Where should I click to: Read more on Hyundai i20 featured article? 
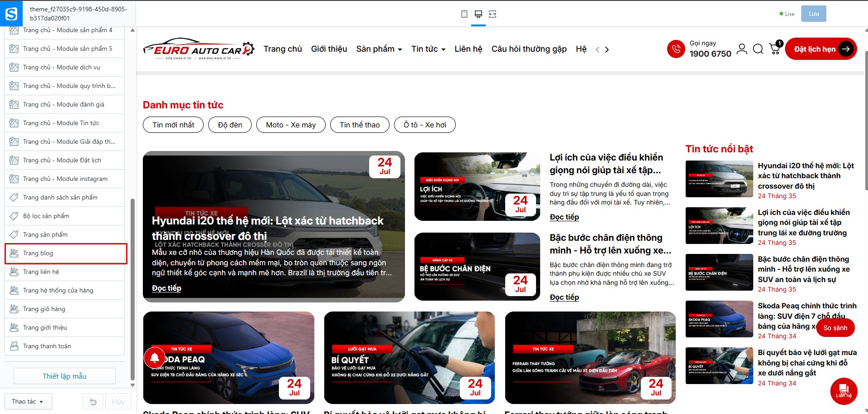166,288
